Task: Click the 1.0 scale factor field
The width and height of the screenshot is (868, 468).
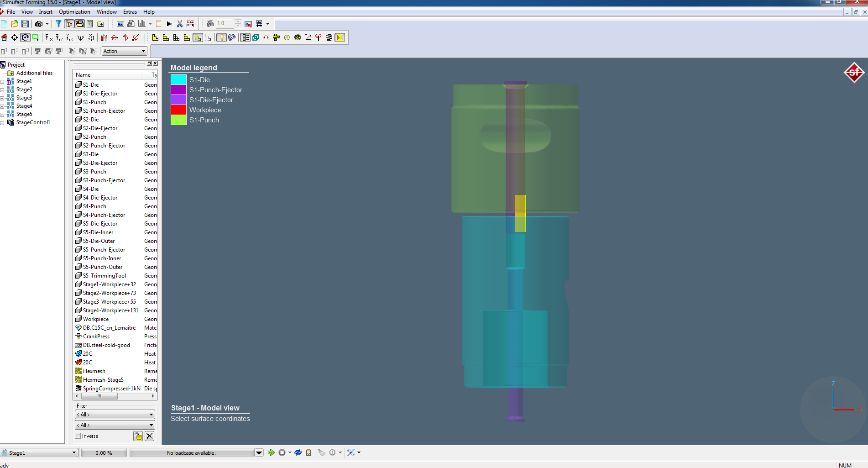Action: [x=225, y=24]
